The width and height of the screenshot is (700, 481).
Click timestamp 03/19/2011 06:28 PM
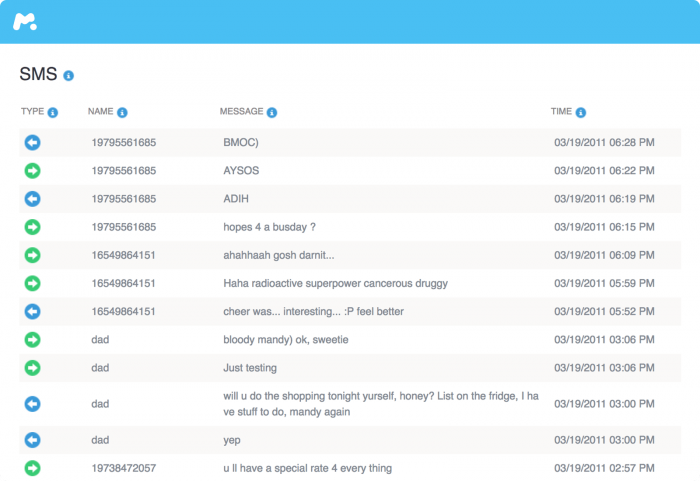[x=604, y=142]
